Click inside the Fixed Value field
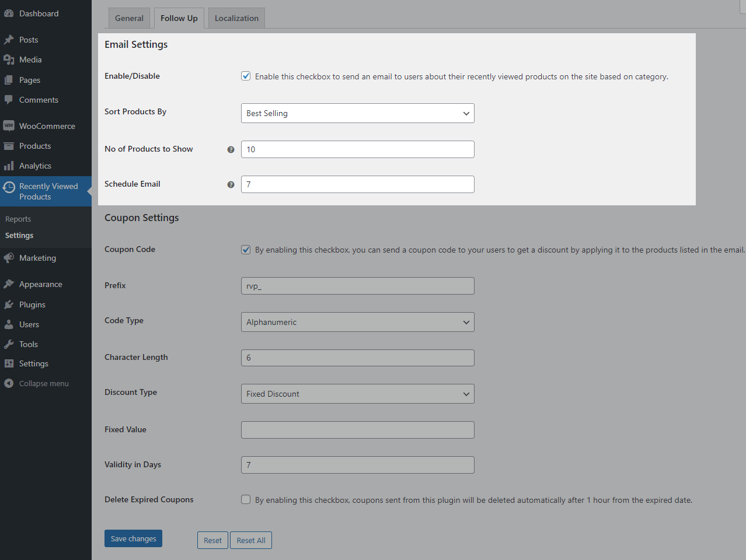Screen dimensions: 746x560 [357, 430]
